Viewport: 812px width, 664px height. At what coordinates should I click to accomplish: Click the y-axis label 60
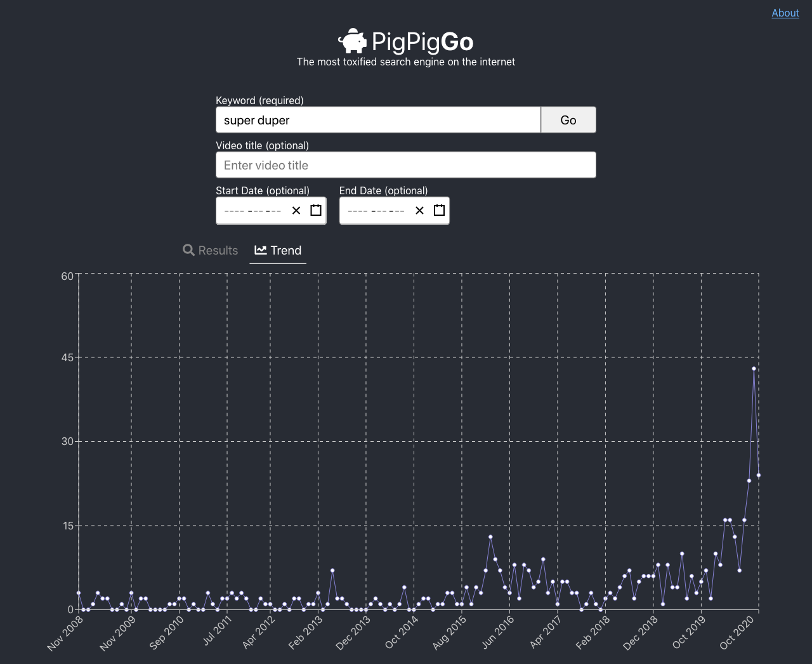67,276
